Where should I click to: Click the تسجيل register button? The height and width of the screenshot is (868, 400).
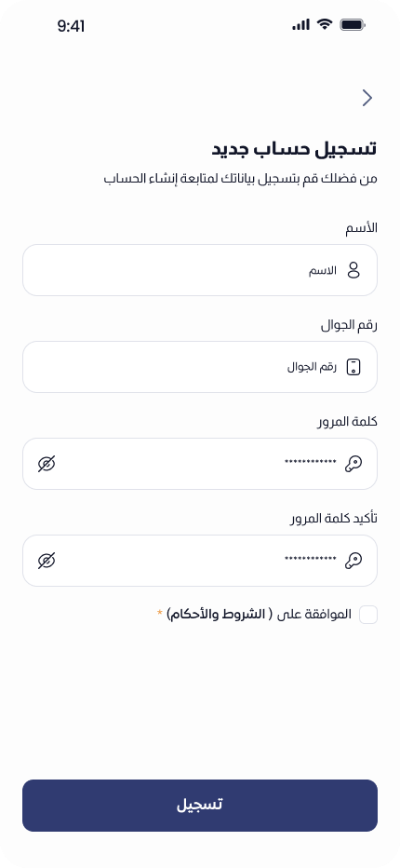[x=200, y=806]
